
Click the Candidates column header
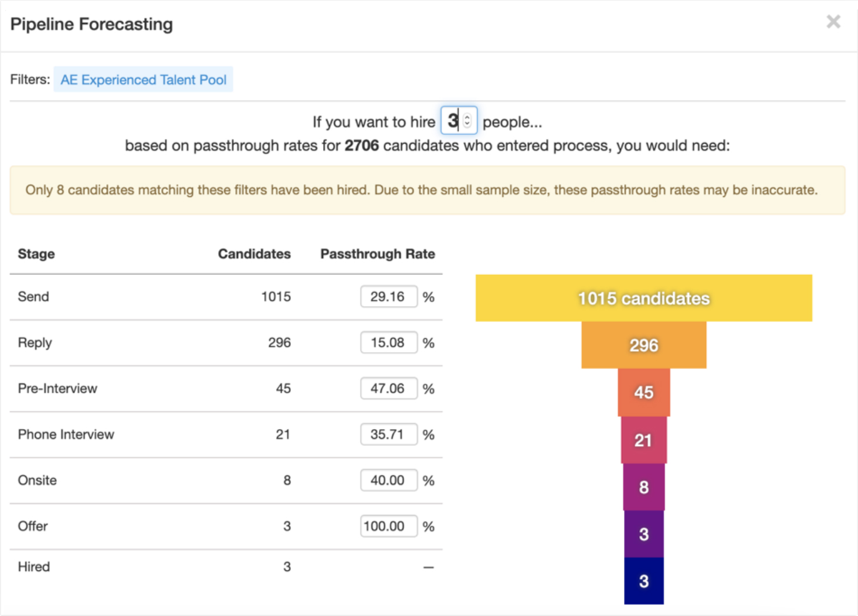coord(254,254)
